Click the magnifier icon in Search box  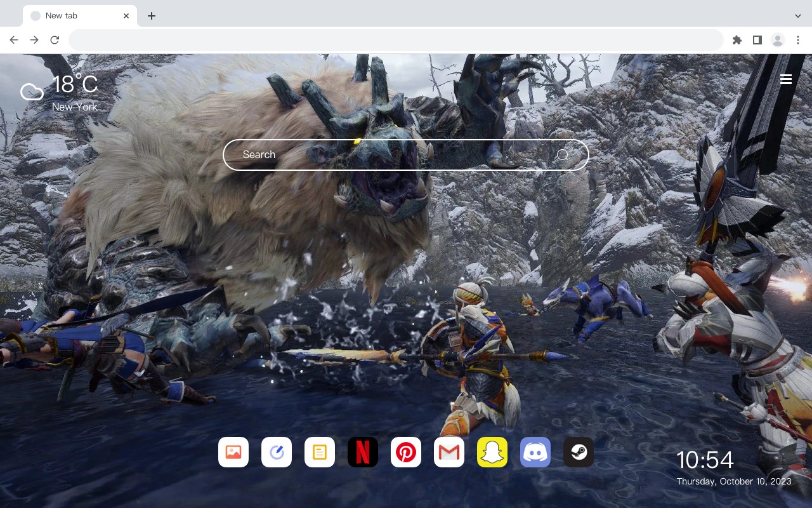pos(563,155)
